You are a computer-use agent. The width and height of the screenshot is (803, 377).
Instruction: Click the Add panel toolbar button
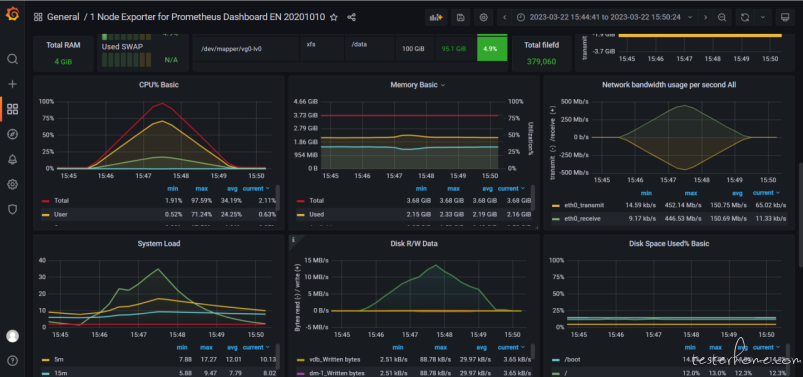pyautogui.click(x=436, y=17)
